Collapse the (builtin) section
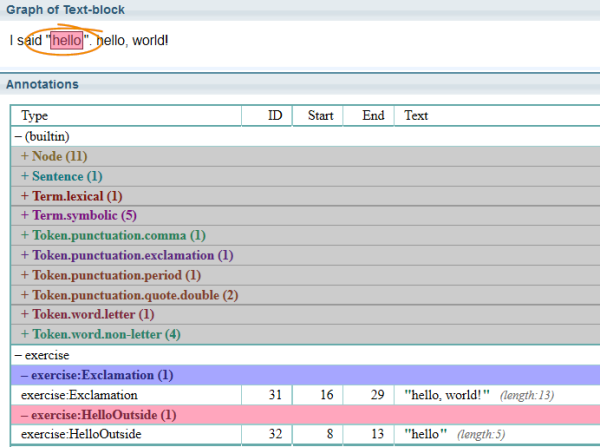Viewport: 600px width, 447px height. pyautogui.click(x=41, y=136)
